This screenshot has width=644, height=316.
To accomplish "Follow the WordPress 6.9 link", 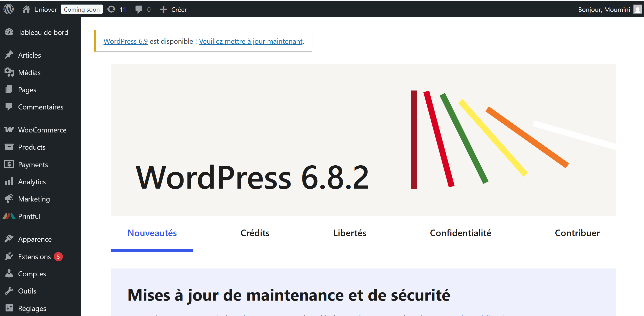I will tap(125, 41).
